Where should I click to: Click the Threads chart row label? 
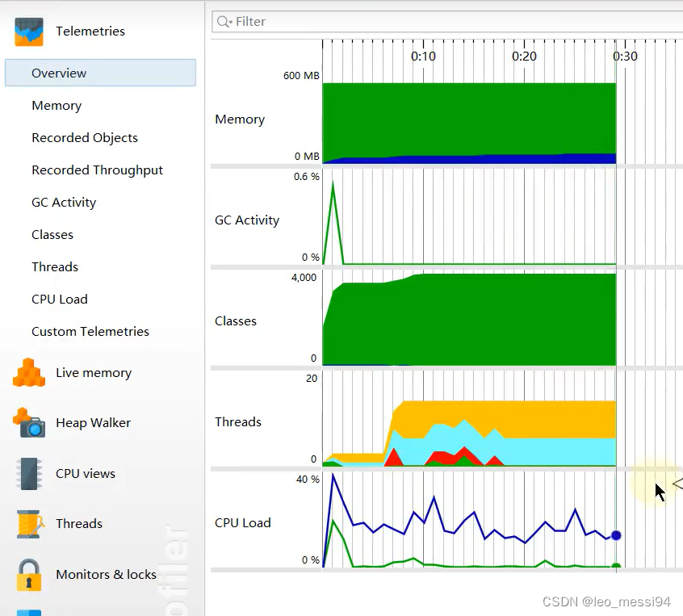(x=238, y=421)
